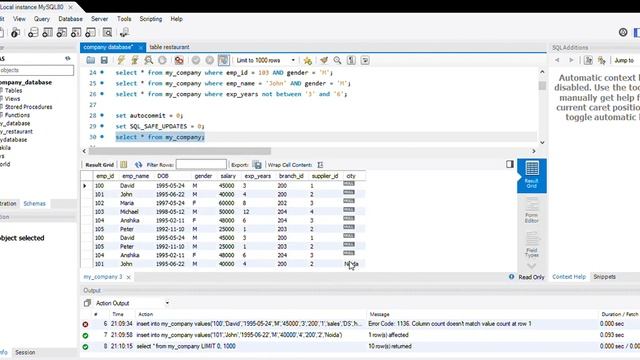Click the horizontal scrollbar of SQL editor
This screenshot has height=360, width=640.
point(180,151)
